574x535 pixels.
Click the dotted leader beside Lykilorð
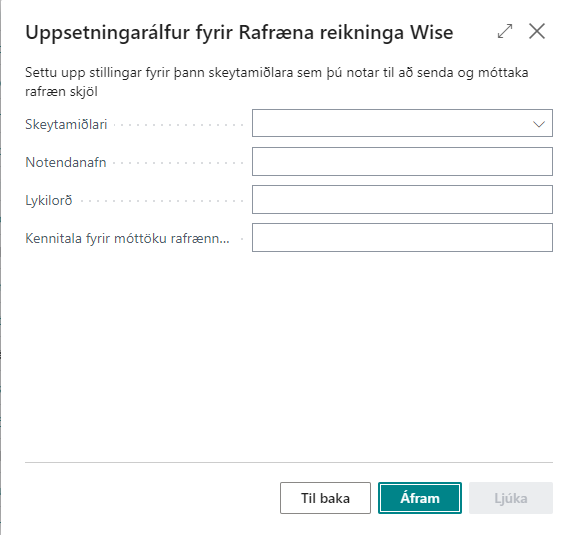(161, 201)
